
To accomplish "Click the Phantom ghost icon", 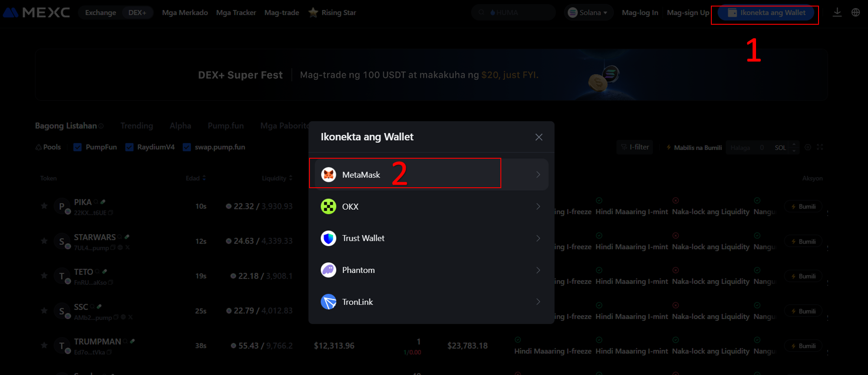I will [x=329, y=270].
